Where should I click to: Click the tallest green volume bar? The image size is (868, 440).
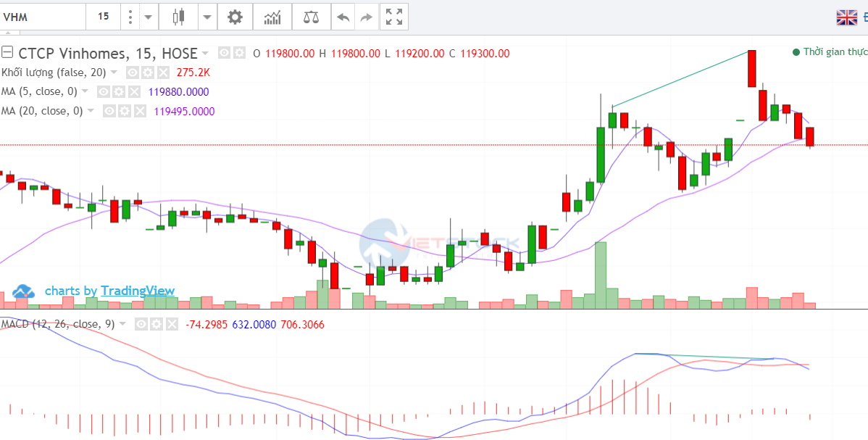tap(601, 275)
